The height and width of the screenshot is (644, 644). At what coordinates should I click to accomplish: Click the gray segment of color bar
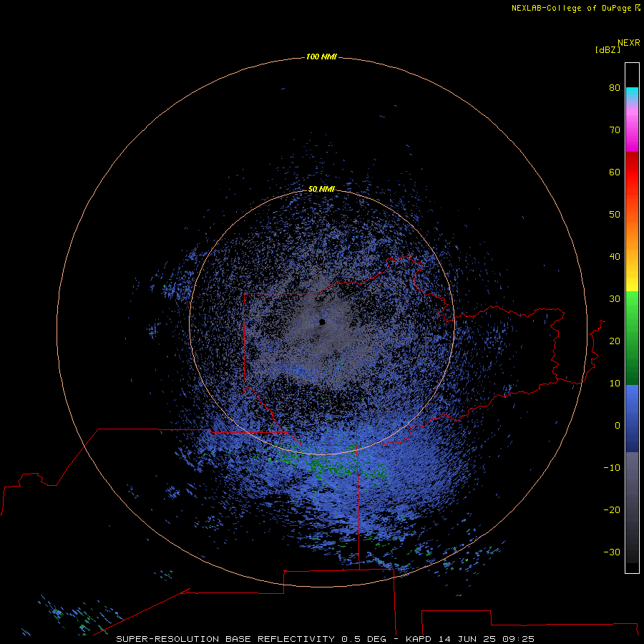632,507
